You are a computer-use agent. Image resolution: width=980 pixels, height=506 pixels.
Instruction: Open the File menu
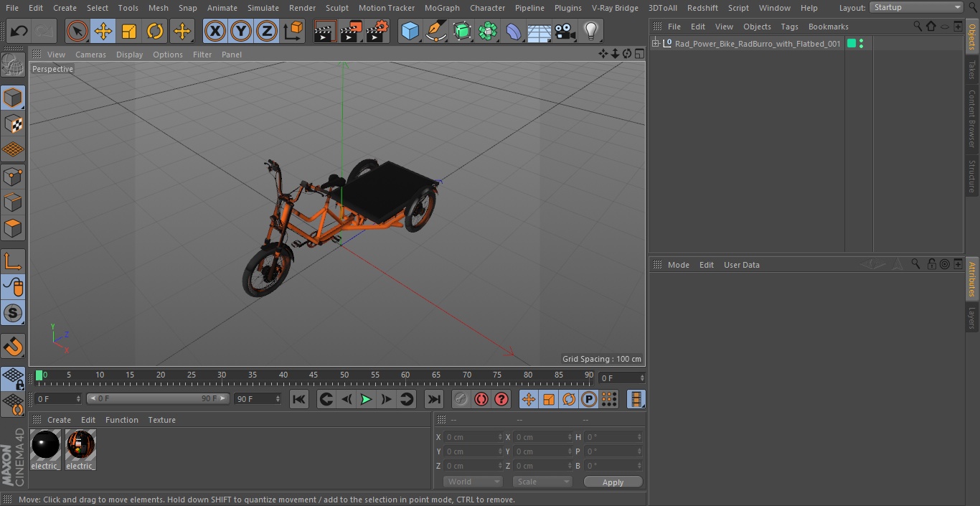11,8
